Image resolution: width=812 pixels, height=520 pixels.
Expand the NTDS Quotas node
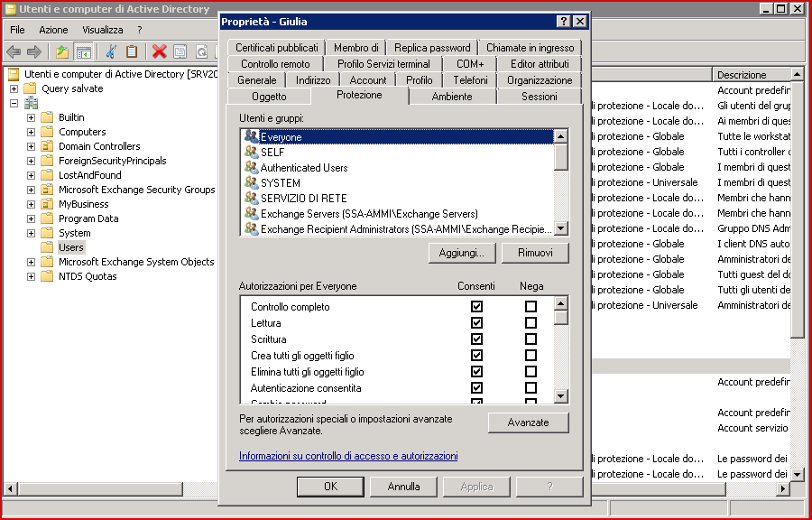point(31,276)
